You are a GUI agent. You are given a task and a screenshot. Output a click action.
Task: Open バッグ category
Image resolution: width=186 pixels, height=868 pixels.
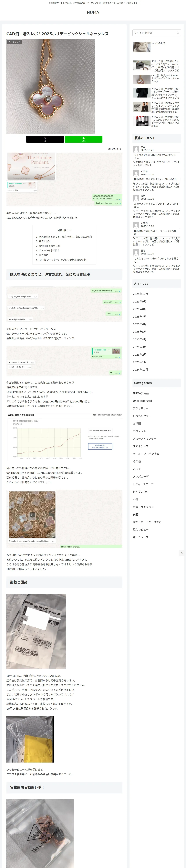click(137, 469)
